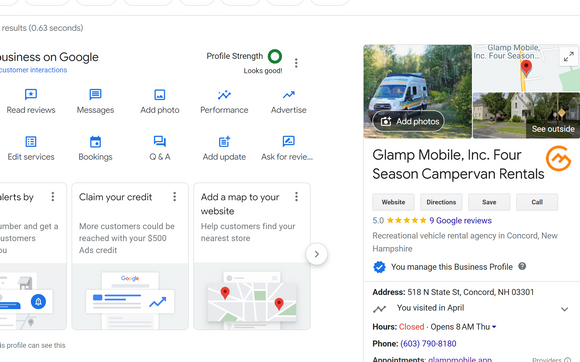Open Edit services list icon
The image size is (580, 362).
click(31, 142)
